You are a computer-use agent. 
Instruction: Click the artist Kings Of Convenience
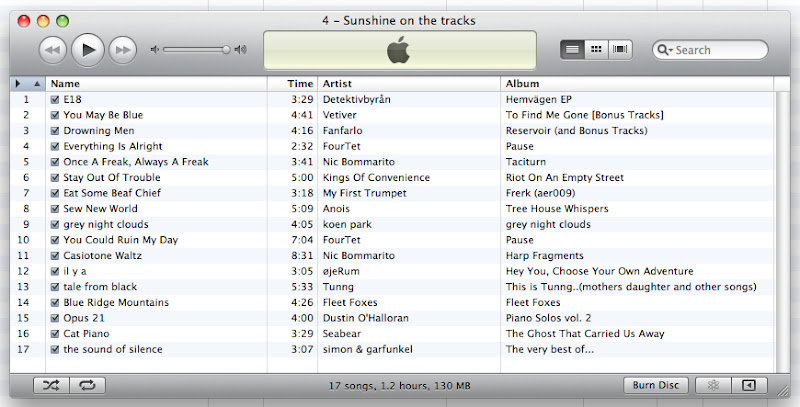click(x=376, y=177)
